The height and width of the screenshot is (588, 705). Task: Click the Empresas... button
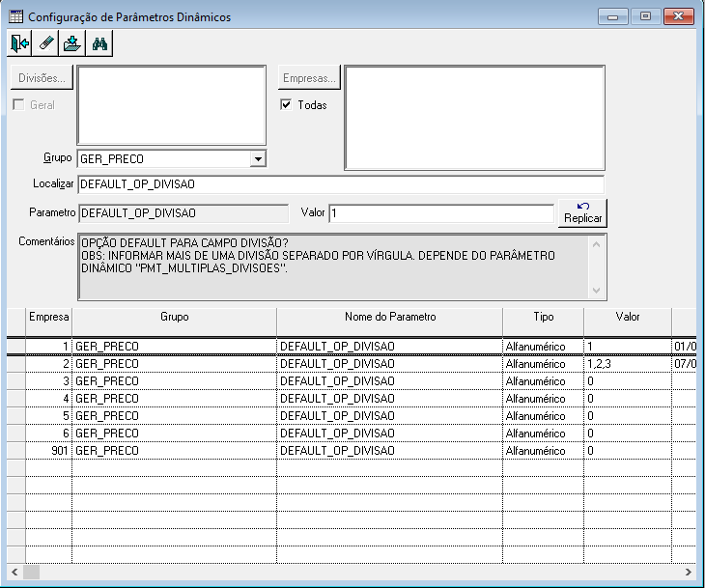tap(309, 78)
